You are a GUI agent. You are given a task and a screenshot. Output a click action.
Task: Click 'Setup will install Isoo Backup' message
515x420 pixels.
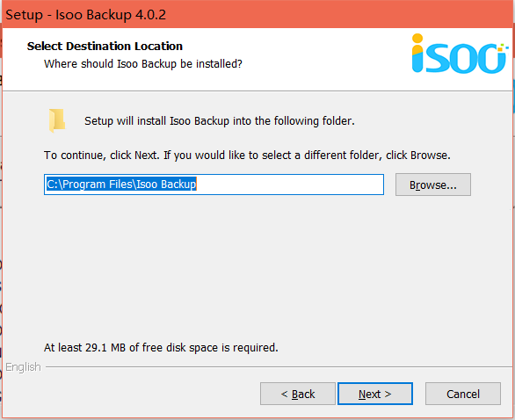[x=220, y=121]
